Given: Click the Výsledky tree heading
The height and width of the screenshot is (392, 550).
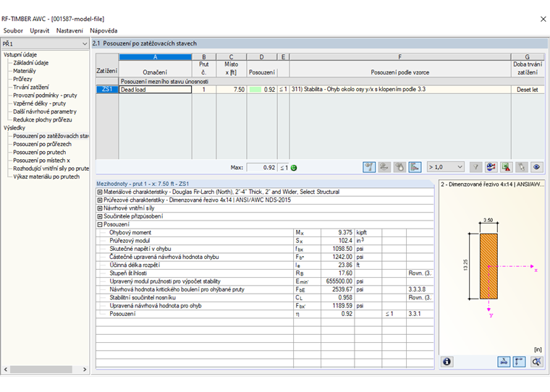Looking at the screenshot, I should pyautogui.click(x=14, y=127).
